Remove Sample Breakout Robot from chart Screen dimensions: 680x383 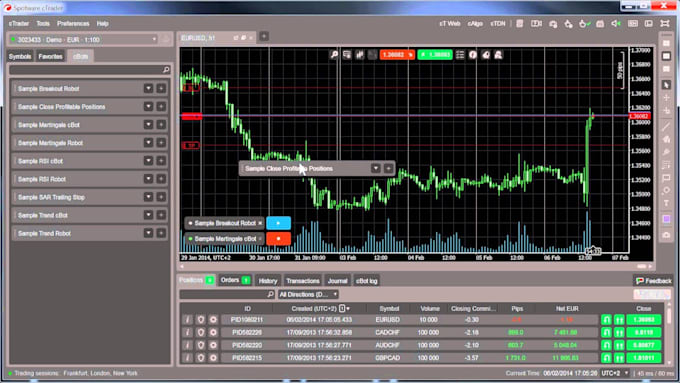(x=260, y=223)
